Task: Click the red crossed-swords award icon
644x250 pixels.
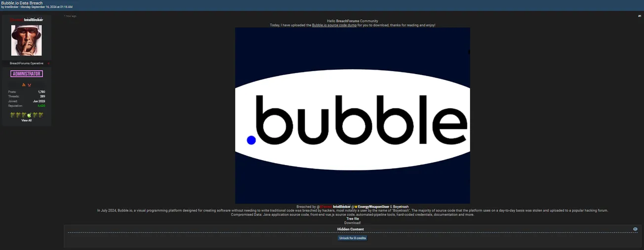Action: click(29, 85)
